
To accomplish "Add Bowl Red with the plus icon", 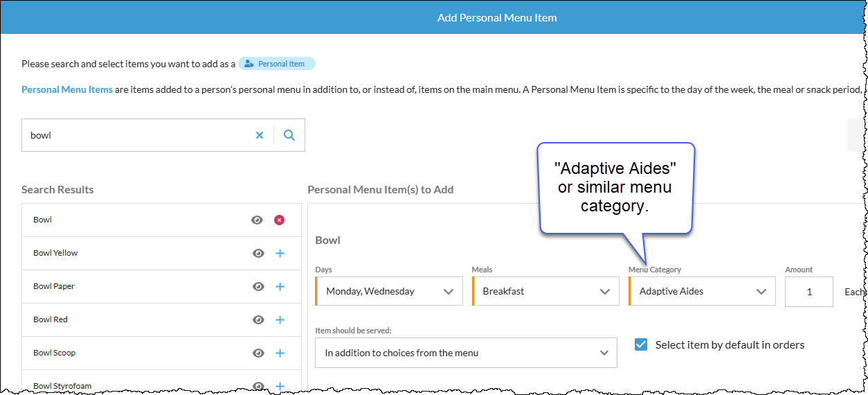I will pyautogui.click(x=280, y=319).
